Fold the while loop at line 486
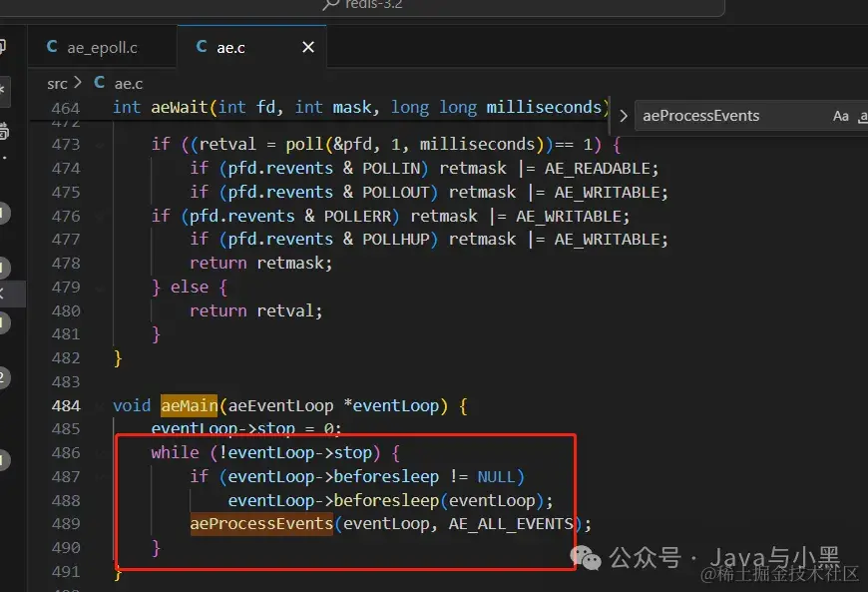The width and height of the screenshot is (868, 592). click(x=100, y=453)
